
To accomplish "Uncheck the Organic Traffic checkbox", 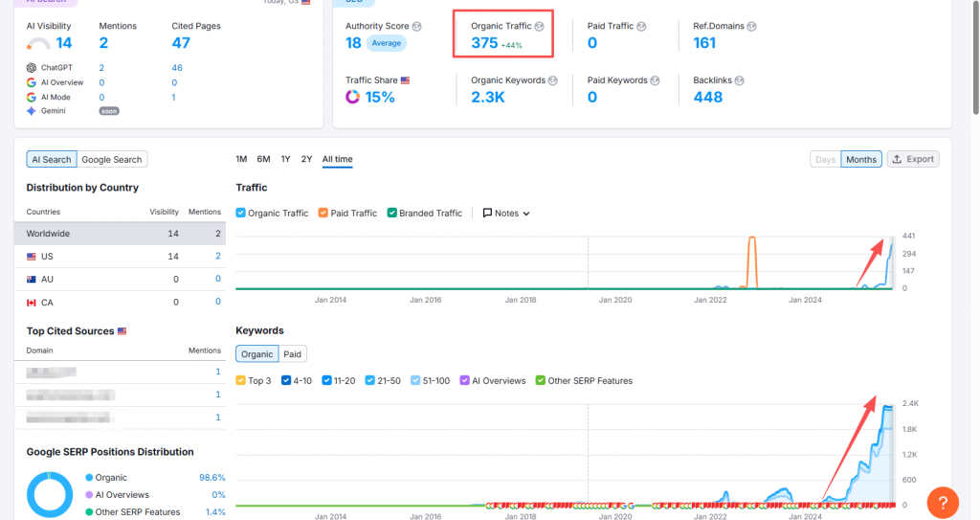I will pos(241,213).
